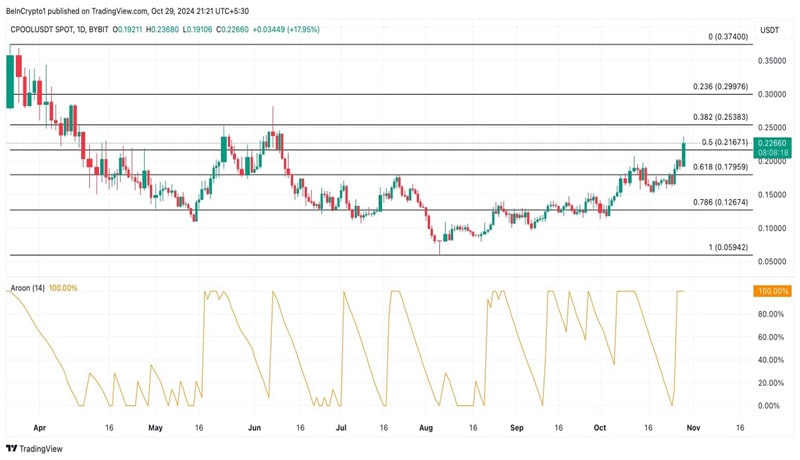
Task: Click the 0.35000 price axis label
Action: tap(771, 61)
